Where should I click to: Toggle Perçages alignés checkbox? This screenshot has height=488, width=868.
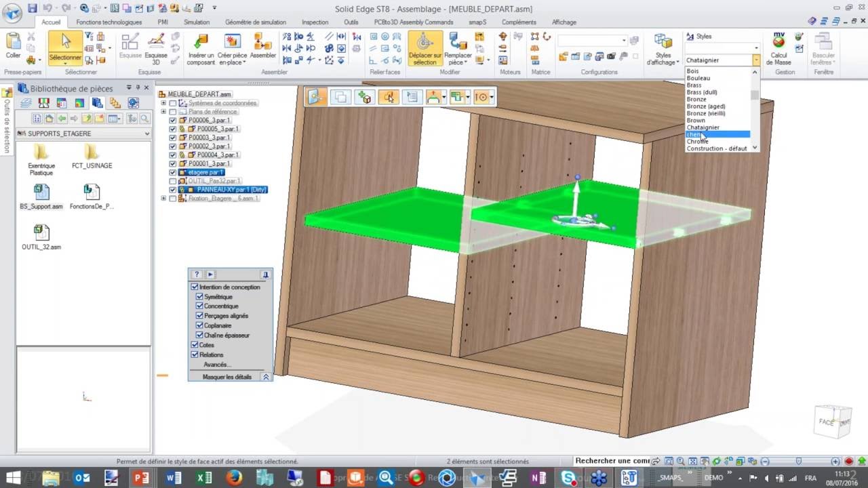(x=199, y=316)
